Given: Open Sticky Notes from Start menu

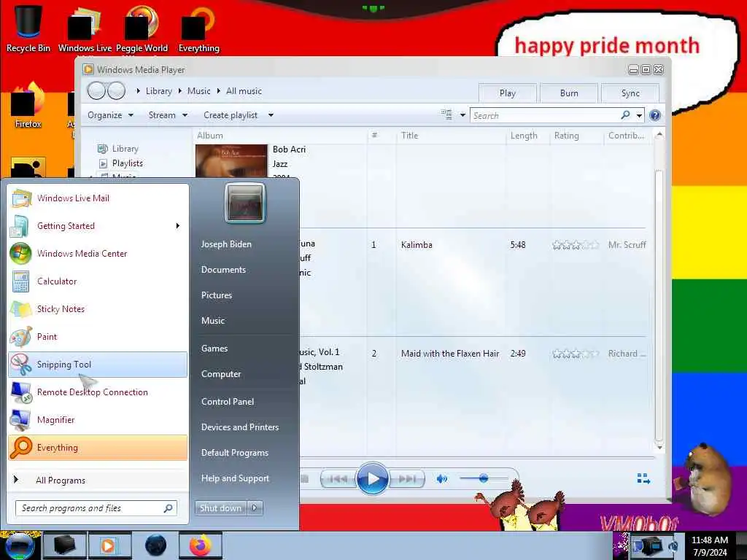Looking at the screenshot, I should click(x=98, y=308).
